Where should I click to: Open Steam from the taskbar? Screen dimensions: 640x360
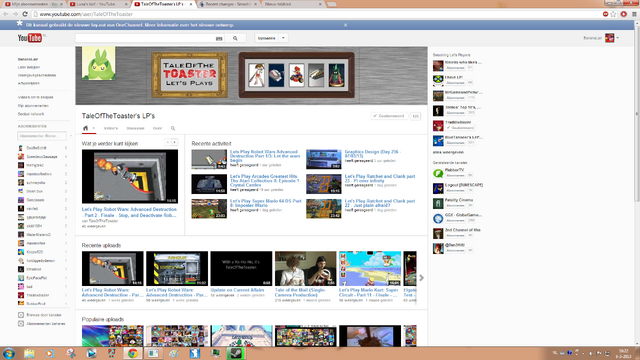click(236, 353)
